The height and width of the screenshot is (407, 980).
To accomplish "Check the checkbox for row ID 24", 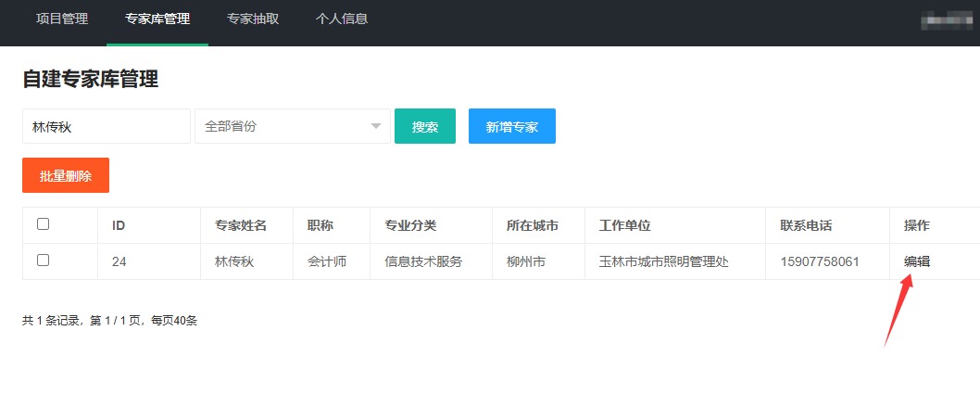I will 44,261.
